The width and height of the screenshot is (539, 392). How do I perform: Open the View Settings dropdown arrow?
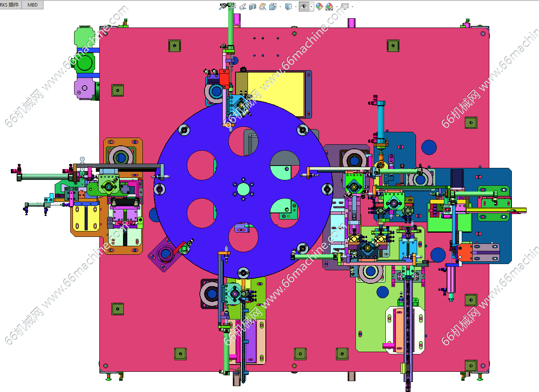coord(352,7)
